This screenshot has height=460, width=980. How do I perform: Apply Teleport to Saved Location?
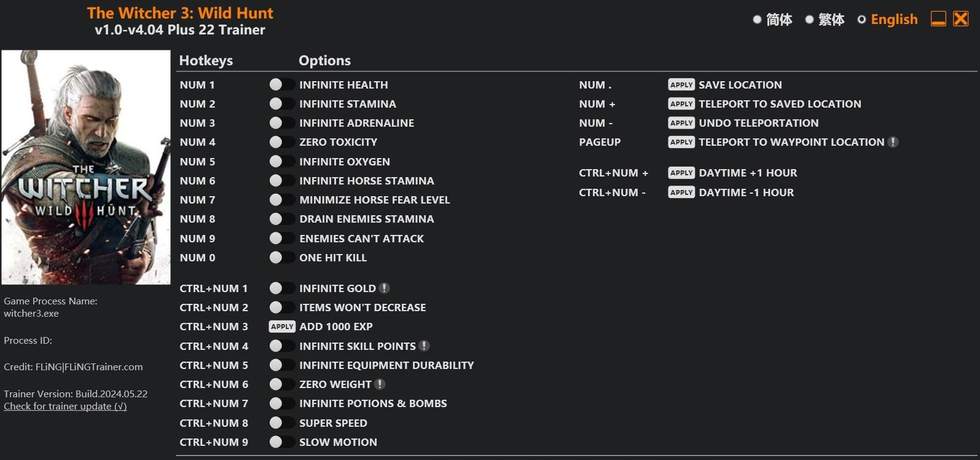[681, 104]
